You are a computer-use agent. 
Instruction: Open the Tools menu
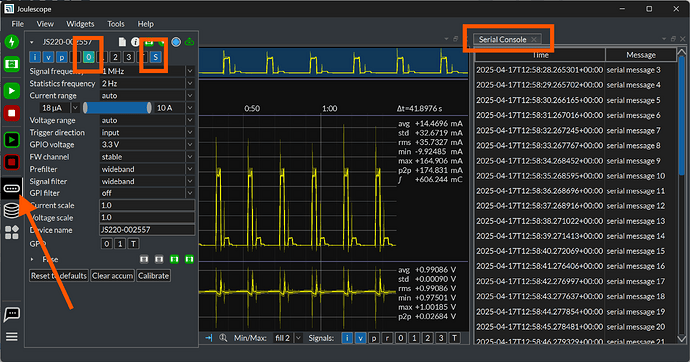click(116, 24)
